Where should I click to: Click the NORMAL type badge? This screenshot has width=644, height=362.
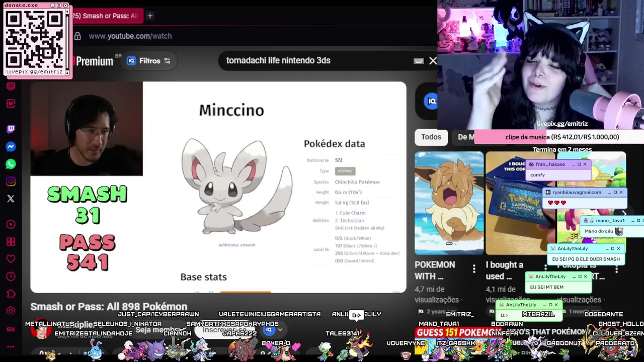click(x=345, y=171)
